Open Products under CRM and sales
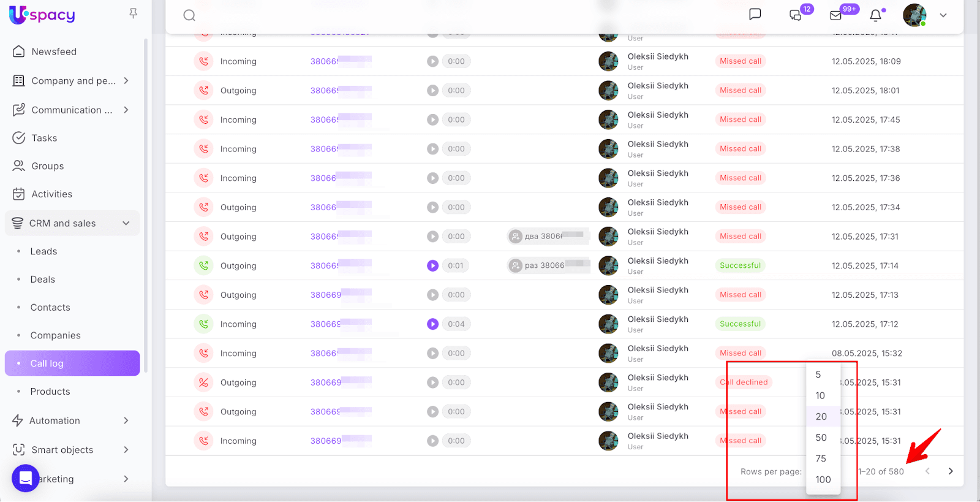The image size is (980, 502). (50, 392)
